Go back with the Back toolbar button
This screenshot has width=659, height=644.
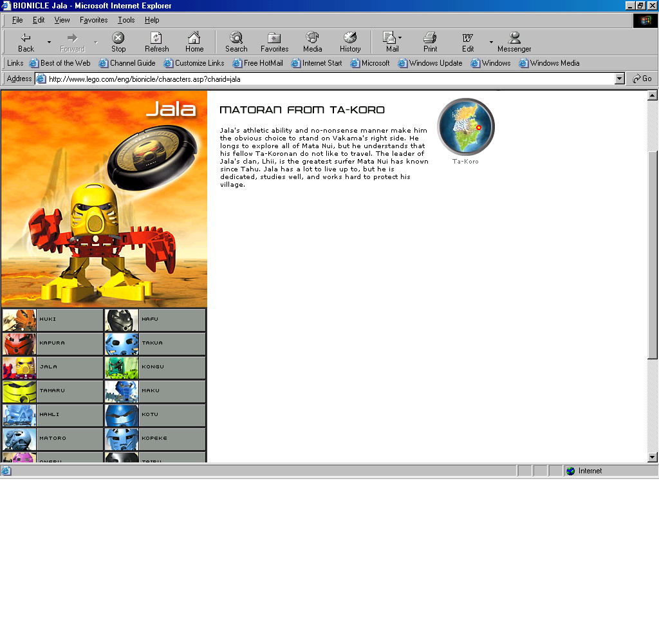coord(26,42)
